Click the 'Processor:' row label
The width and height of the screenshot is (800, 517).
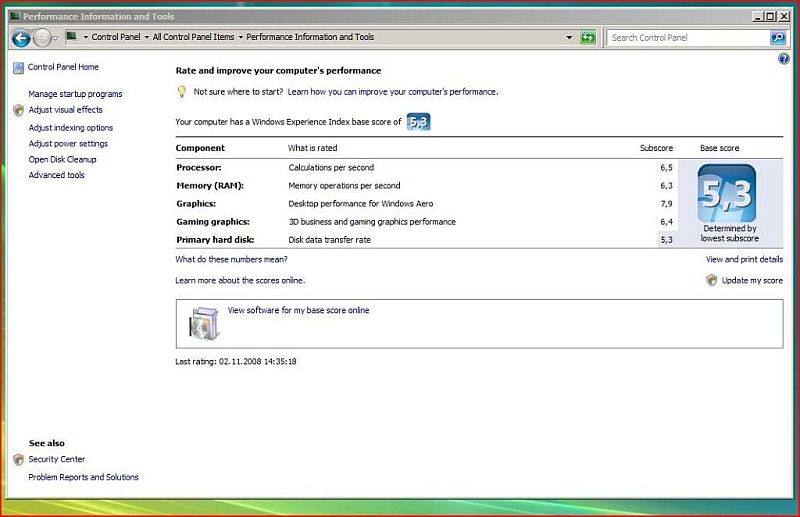coord(199,167)
